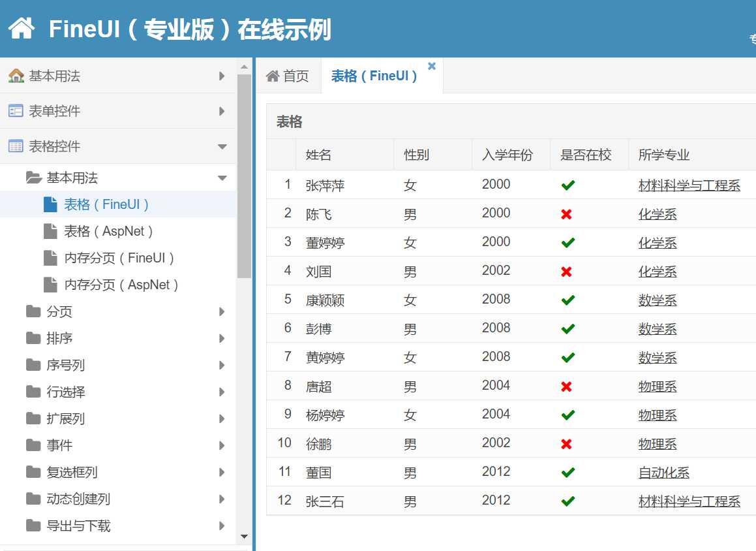756x551 pixels.
Task: Click the blue page icon of 表格（FineUI）
Action: click(50, 204)
